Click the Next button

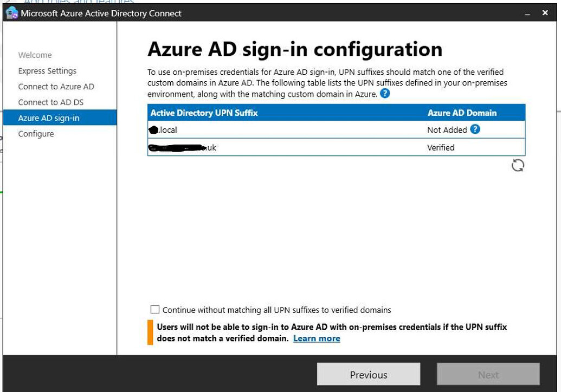pos(487,374)
